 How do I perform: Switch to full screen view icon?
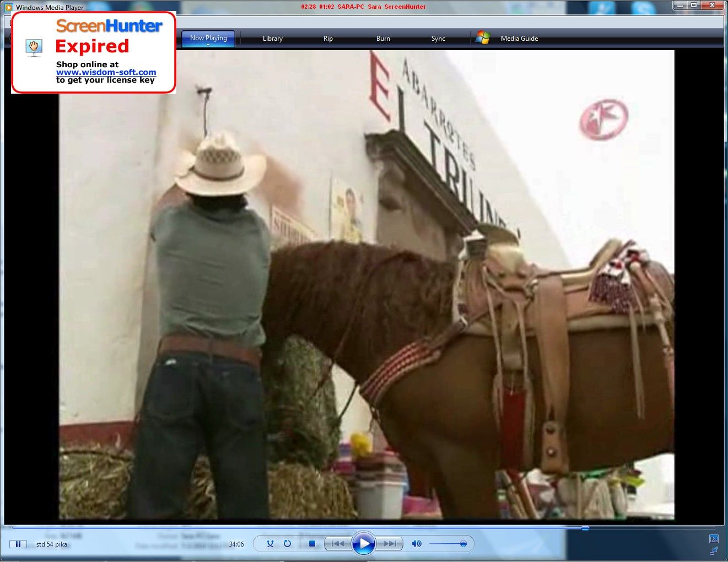point(714,539)
